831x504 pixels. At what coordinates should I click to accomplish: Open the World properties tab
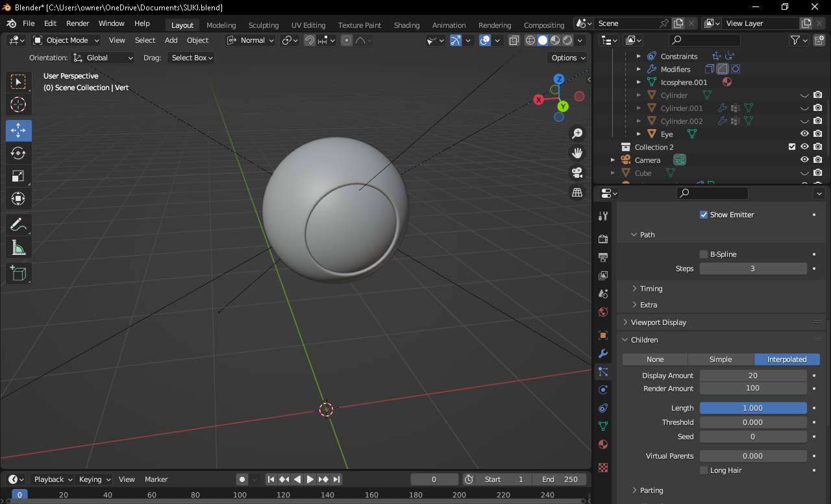pyautogui.click(x=603, y=312)
